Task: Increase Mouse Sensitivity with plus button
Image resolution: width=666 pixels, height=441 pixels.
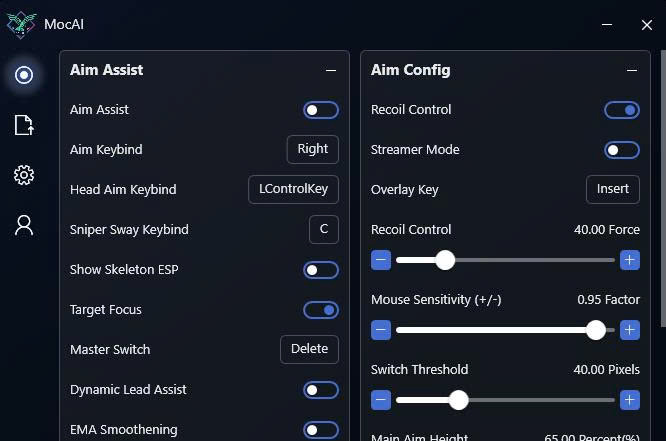Action: (629, 330)
